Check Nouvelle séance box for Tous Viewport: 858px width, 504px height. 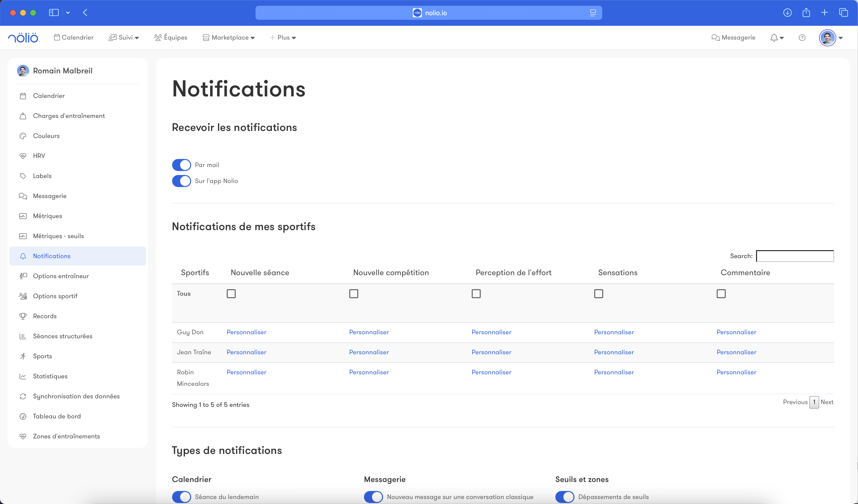click(231, 294)
